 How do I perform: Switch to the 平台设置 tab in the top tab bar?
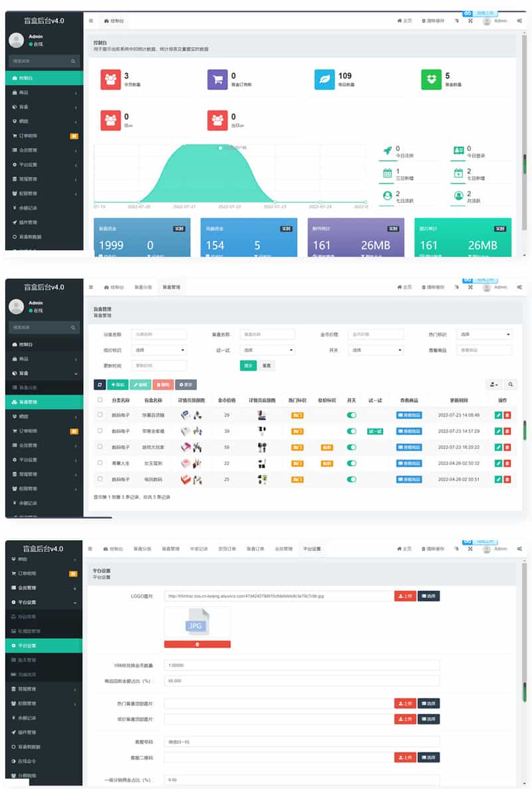click(312, 549)
